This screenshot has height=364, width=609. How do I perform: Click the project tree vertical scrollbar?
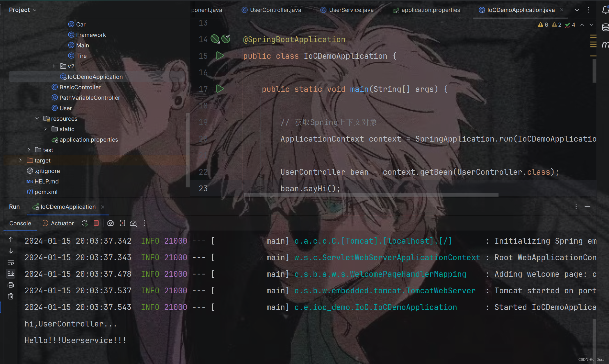[x=188, y=150]
